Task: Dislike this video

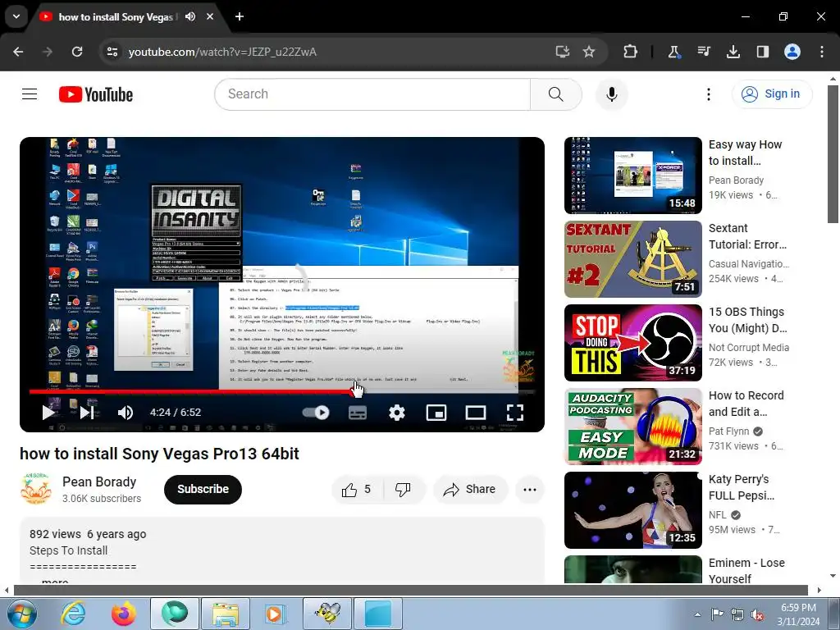Action: point(404,489)
